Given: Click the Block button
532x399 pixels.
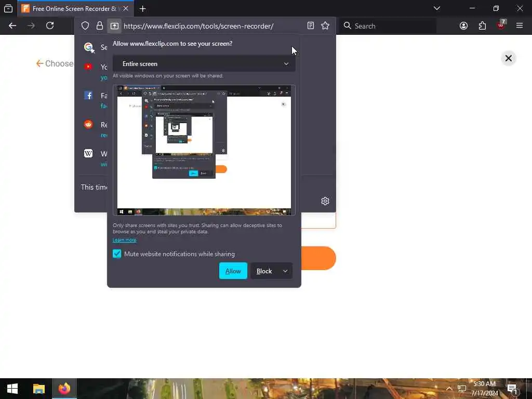Looking at the screenshot, I should tap(264, 271).
